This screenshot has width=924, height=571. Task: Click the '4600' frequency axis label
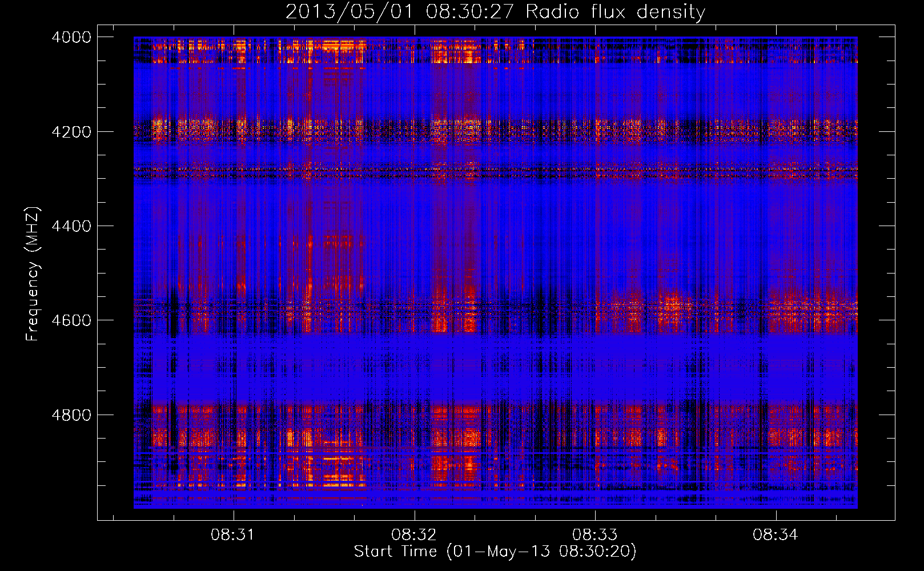tap(71, 320)
